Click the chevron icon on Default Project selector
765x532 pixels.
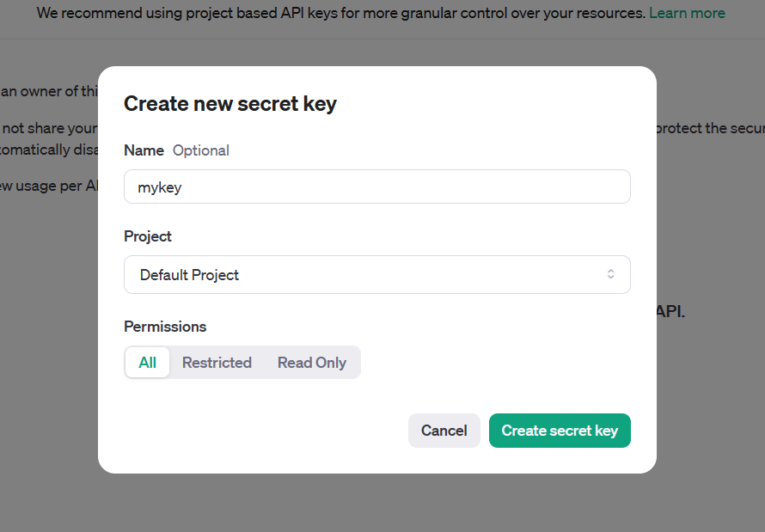610,274
